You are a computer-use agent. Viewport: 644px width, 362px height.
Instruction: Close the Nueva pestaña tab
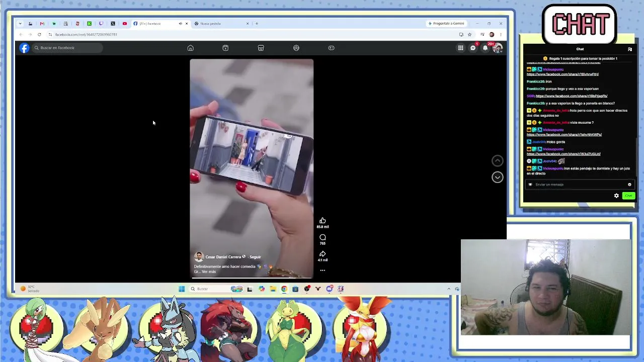[x=248, y=24]
